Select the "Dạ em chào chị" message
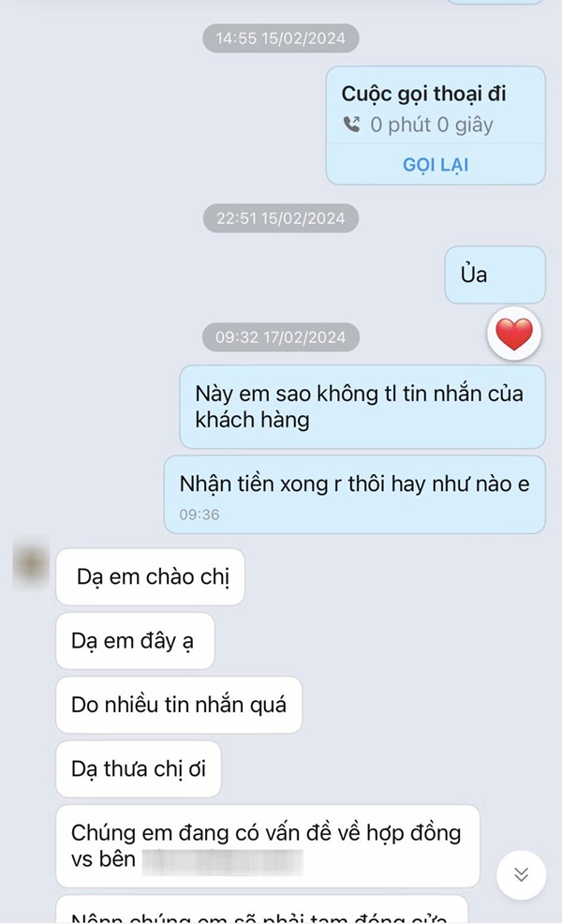The height and width of the screenshot is (924, 562). coord(150,576)
